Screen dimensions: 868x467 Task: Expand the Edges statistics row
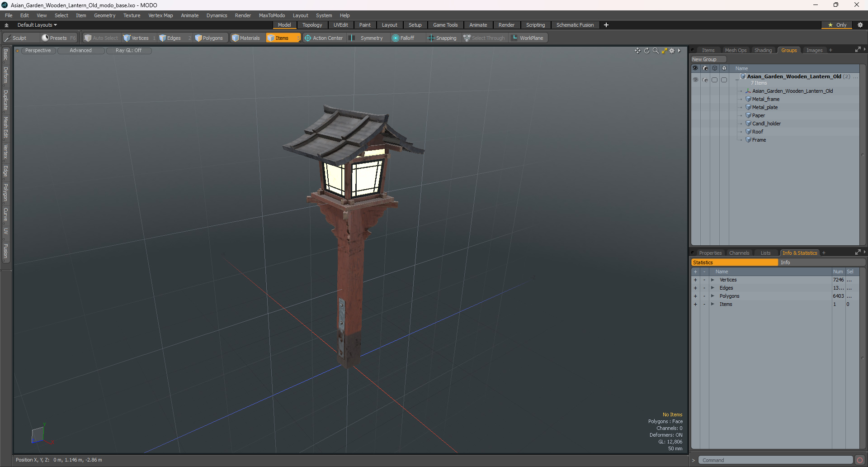coord(712,288)
